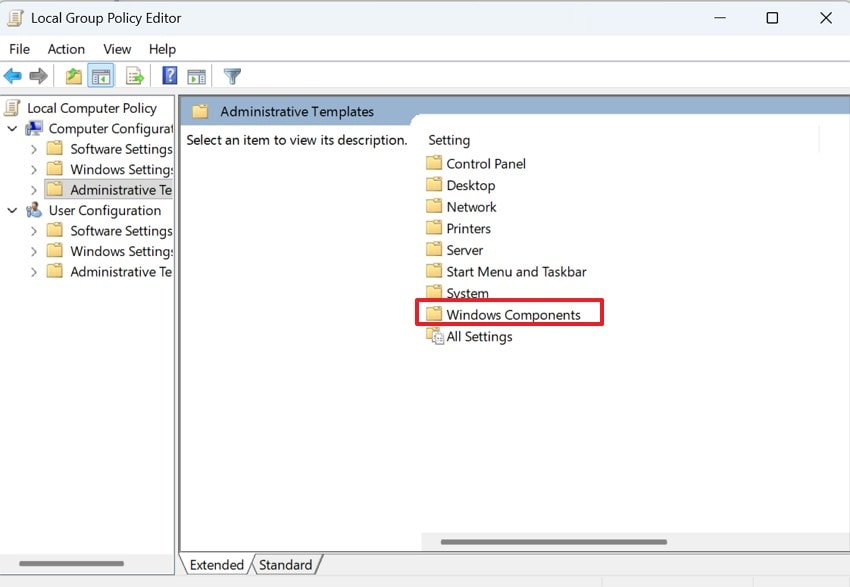Expand Administrative Templates under Computer Configuration
The width and height of the screenshot is (850, 587).
point(34,190)
